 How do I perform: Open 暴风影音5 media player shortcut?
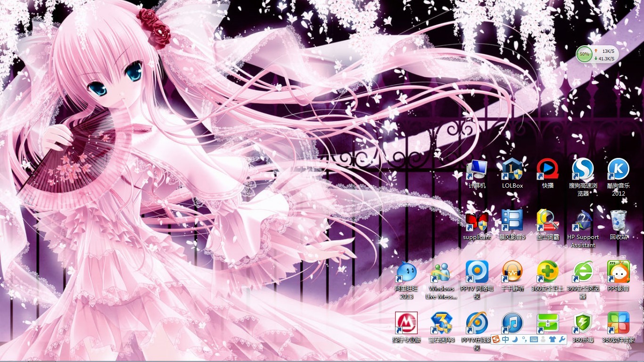[x=512, y=225]
